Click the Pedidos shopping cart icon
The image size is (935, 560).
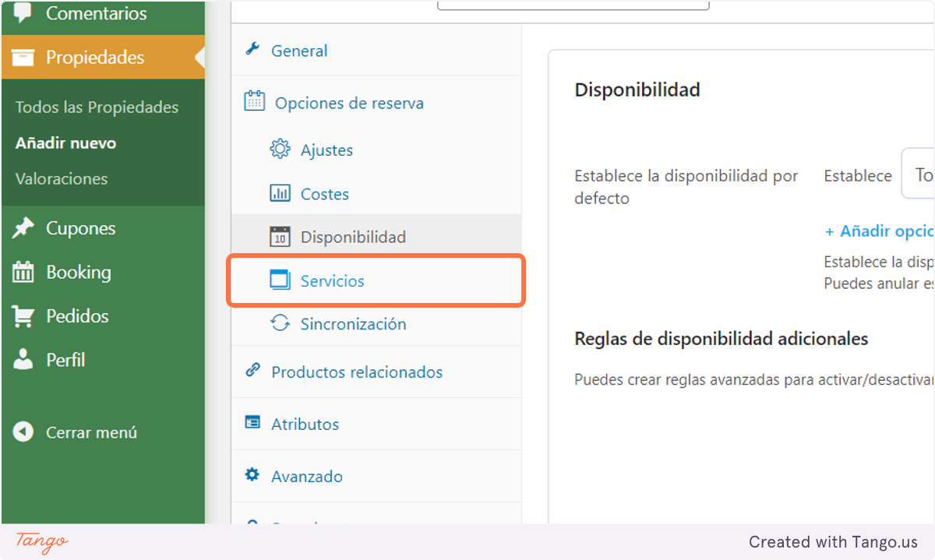(23, 316)
